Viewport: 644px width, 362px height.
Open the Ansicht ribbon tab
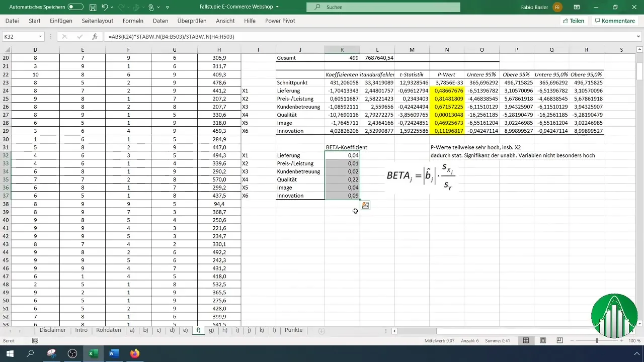225,21
